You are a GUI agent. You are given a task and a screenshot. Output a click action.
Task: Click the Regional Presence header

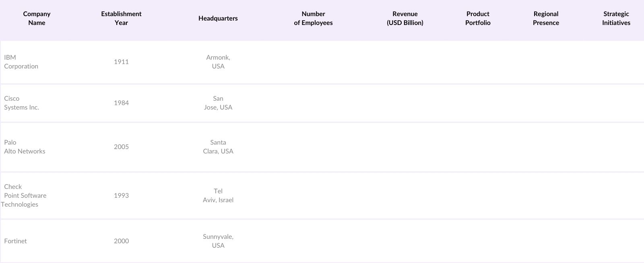546,18
